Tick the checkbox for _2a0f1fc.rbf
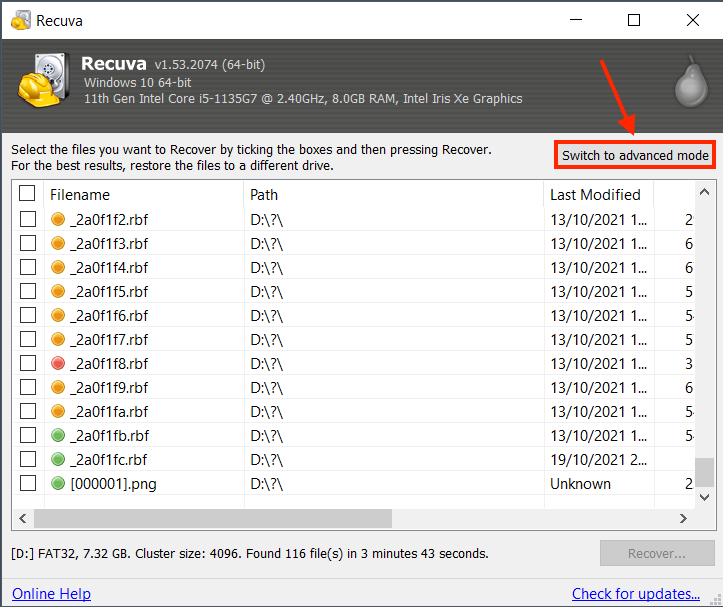Screen dimensions: 723x607 point(28,459)
